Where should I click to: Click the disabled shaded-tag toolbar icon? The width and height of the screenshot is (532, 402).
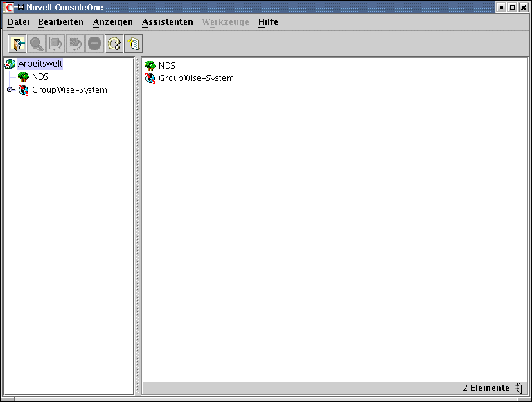coord(76,44)
